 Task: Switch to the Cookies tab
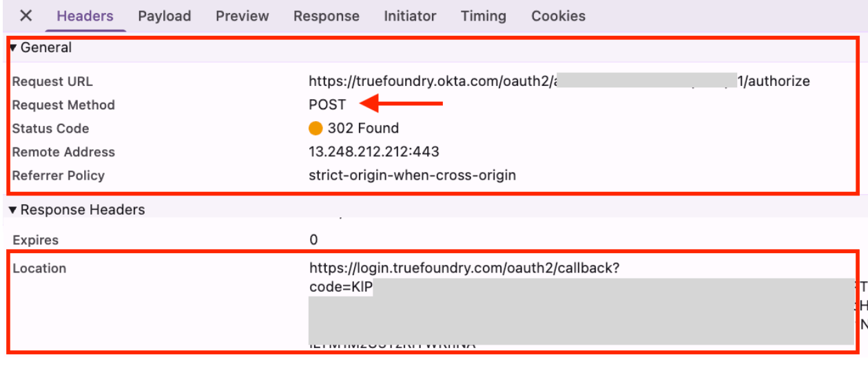coord(559,16)
